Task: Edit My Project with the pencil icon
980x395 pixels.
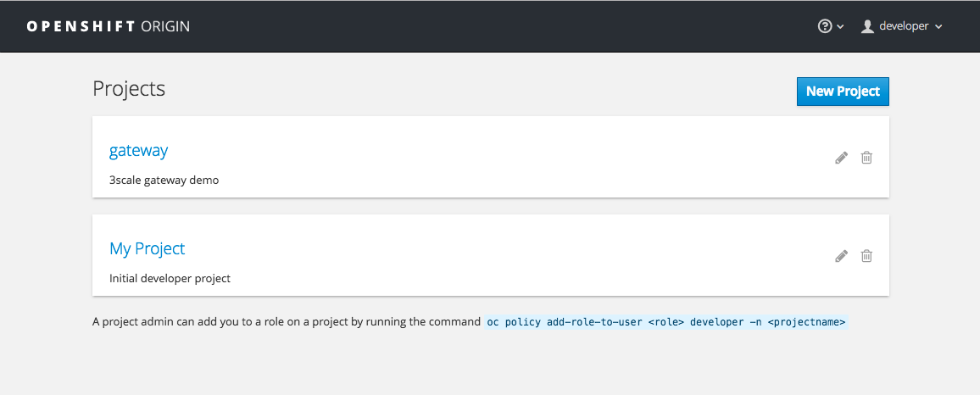Action: pyautogui.click(x=841, y=256)
